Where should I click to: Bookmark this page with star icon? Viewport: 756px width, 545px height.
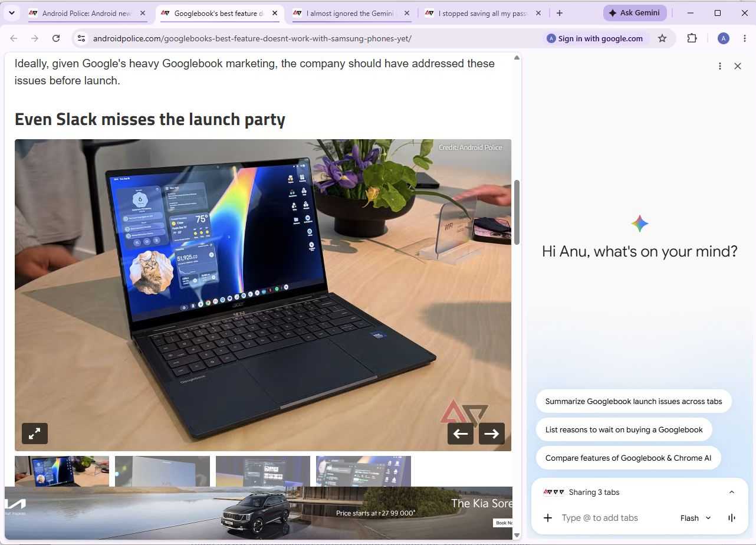pos(662,38)
